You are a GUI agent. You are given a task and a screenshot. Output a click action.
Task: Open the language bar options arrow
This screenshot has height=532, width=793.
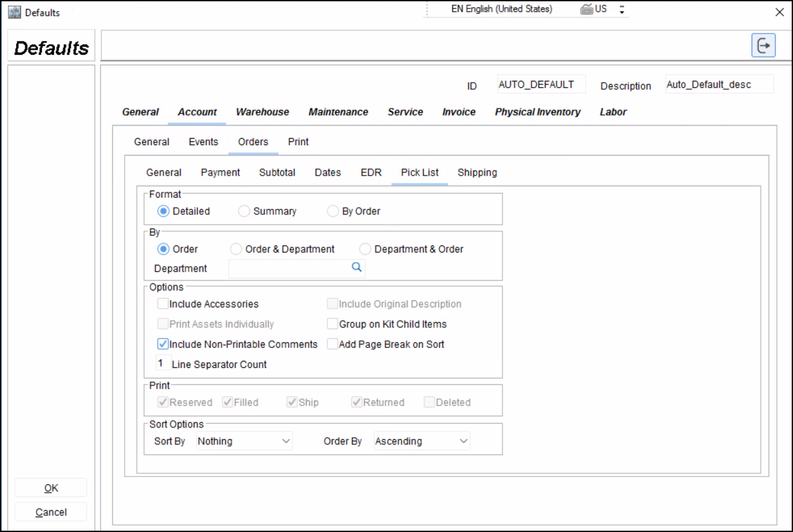point(621,10)
